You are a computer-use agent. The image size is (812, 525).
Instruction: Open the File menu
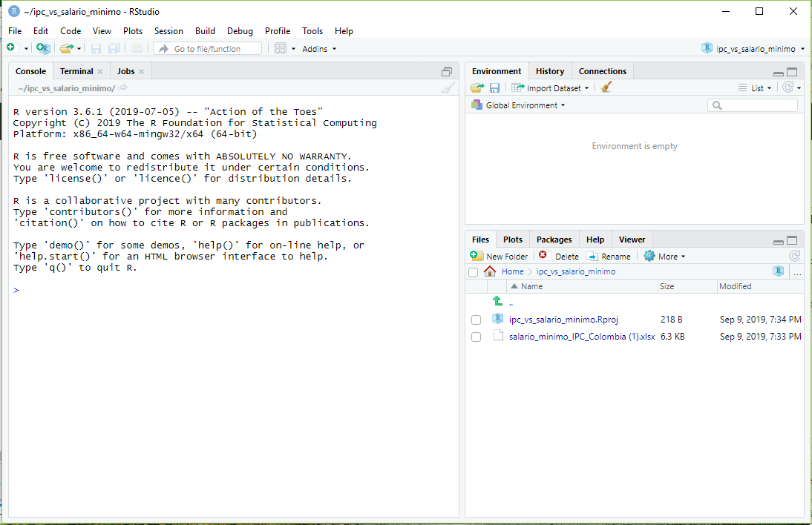coord(15,31)
